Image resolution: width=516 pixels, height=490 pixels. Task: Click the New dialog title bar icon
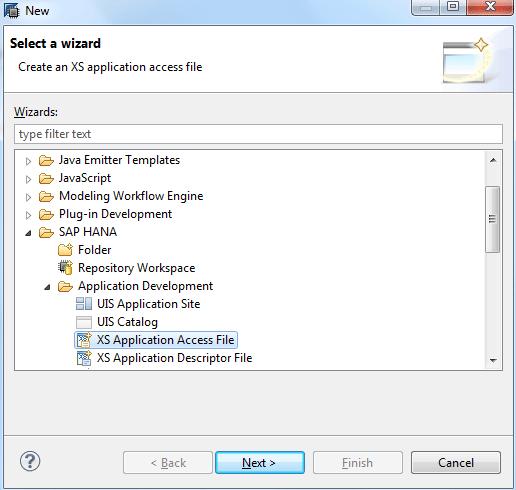tap(12, 11)
